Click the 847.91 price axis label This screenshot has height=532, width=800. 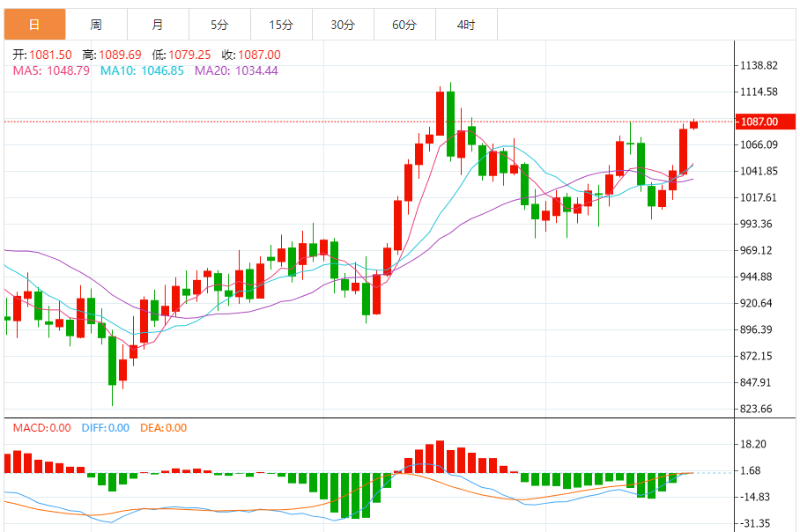tap(756, 382)
